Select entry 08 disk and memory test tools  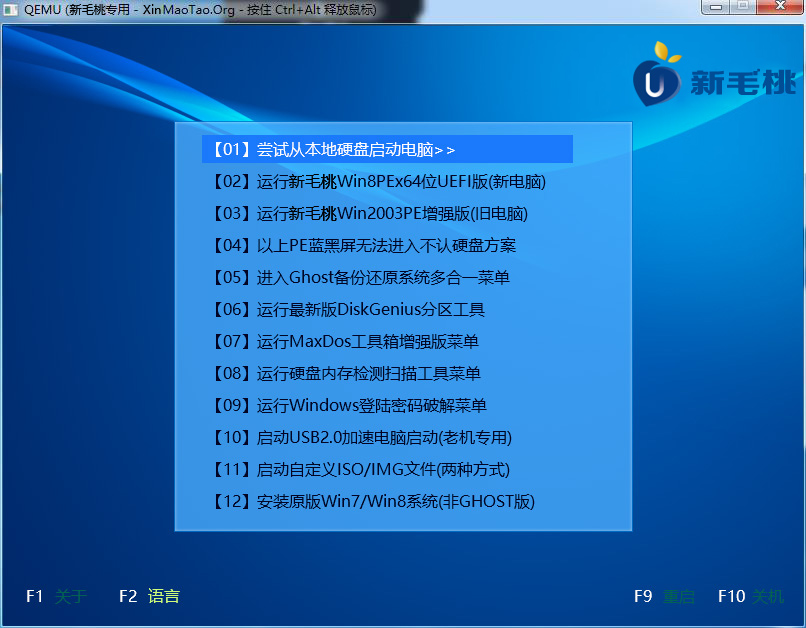(346, 373)
